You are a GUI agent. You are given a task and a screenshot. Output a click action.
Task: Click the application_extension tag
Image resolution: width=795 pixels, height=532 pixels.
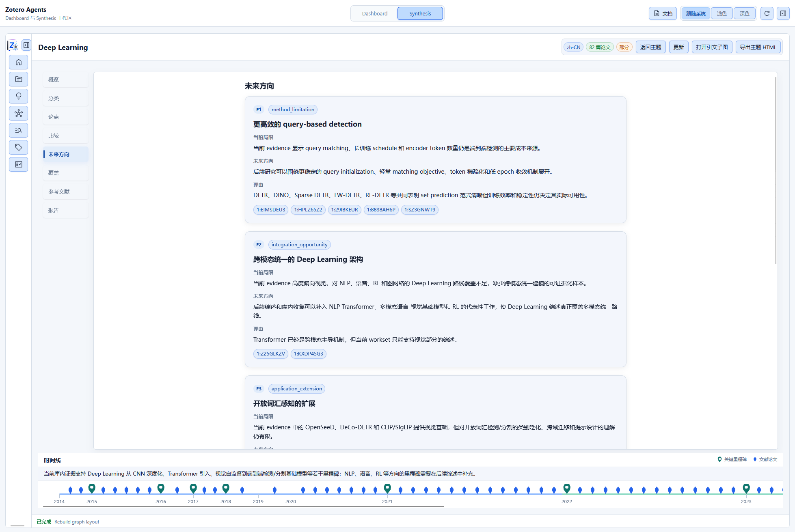(297, 389)
